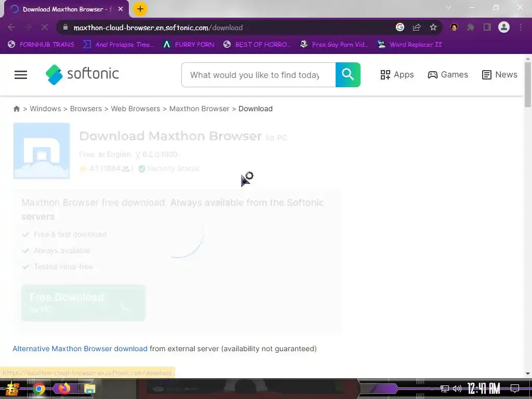Click the scrollbar down arrow
Viewport: 532px width, 399px height.
(528, 374)
